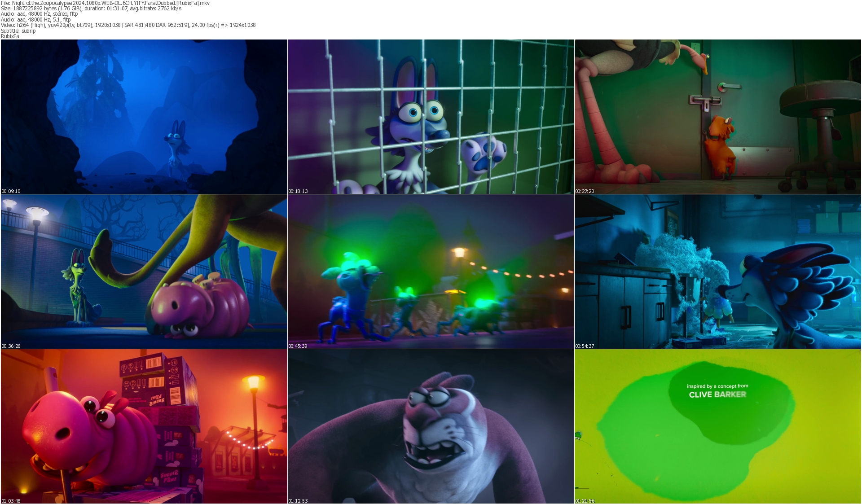Viewport: 862px width, 504px height.
Task: Click the Audio line listing 5.1
Action: [36, 20]
